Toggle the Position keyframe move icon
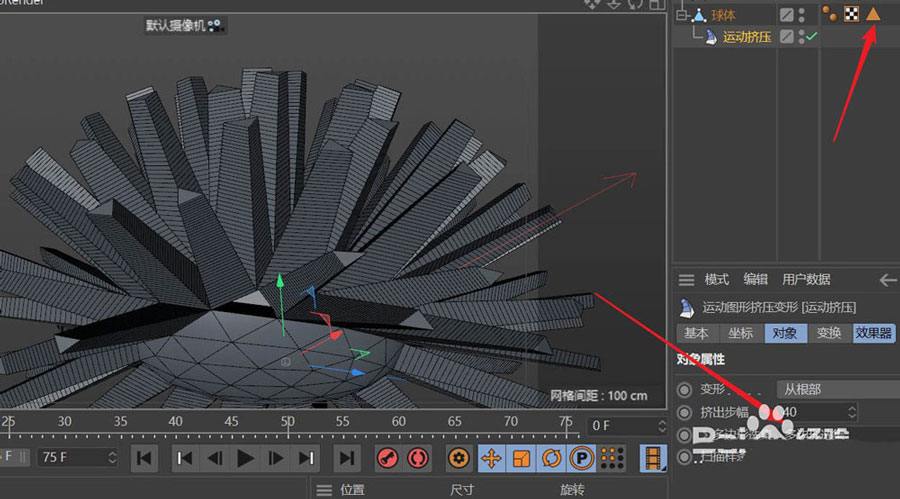900x499 pixels. point(491,458)
